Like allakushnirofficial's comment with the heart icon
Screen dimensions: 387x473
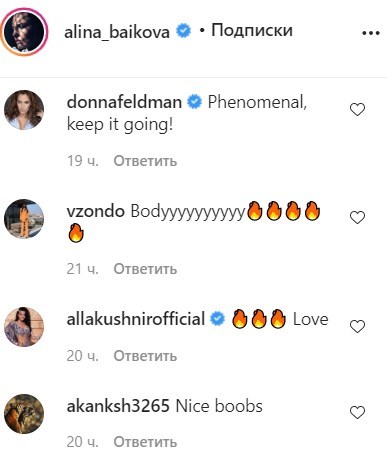point(357,326)
